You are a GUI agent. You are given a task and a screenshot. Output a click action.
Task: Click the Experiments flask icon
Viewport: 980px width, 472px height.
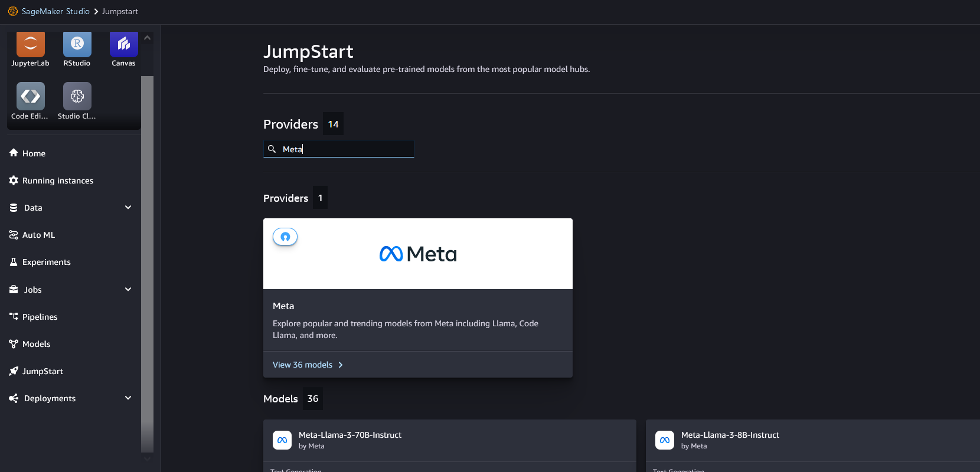pos(14,262)
